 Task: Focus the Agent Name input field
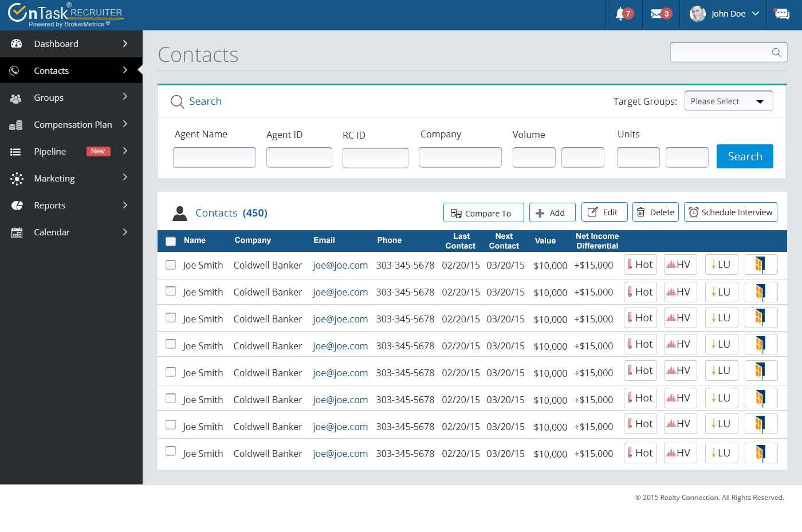(214, 157)
